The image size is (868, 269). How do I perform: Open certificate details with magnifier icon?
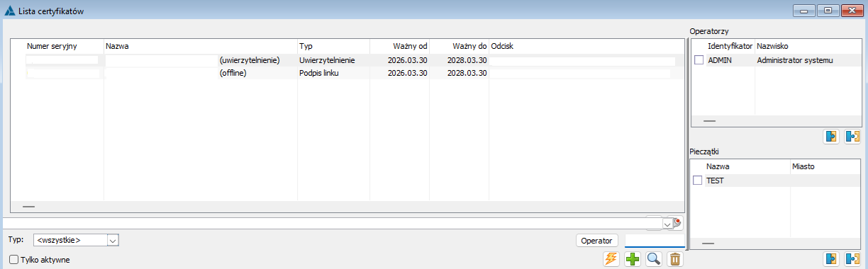pyautogui.click(x=654, y=259)
